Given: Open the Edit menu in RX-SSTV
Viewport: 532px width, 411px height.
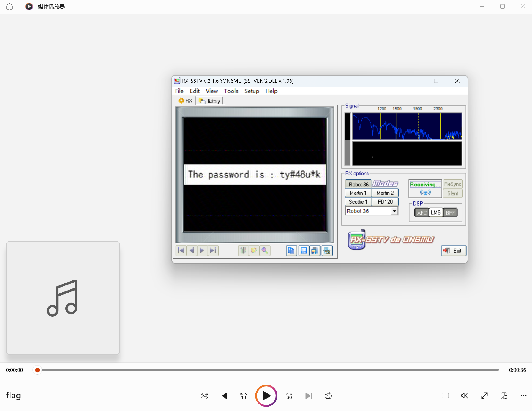Looking at the screenshot, I should (195, 91).
